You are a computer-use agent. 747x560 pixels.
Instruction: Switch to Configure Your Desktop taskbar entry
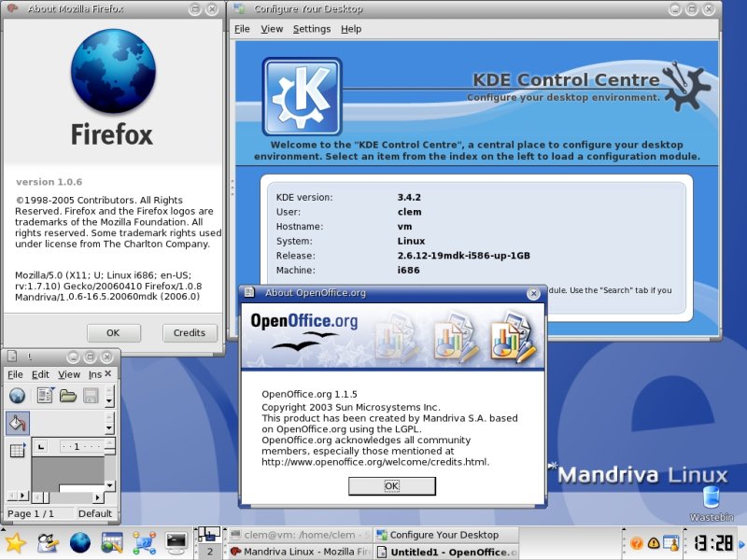click(x=445, y=535)
